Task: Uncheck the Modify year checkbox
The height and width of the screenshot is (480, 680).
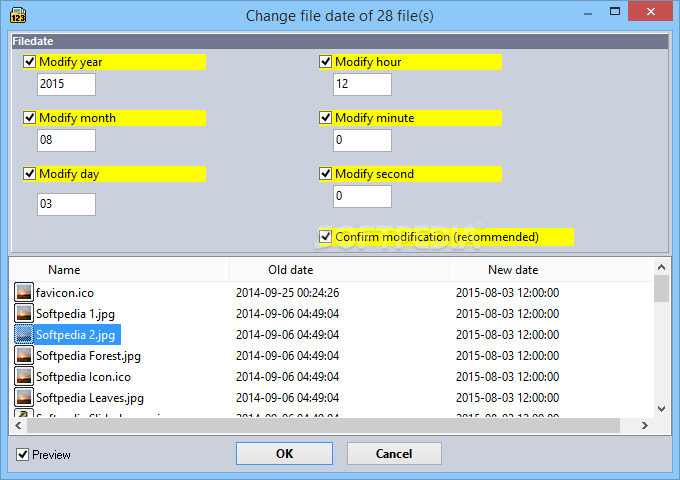Action: coord(29,62)
